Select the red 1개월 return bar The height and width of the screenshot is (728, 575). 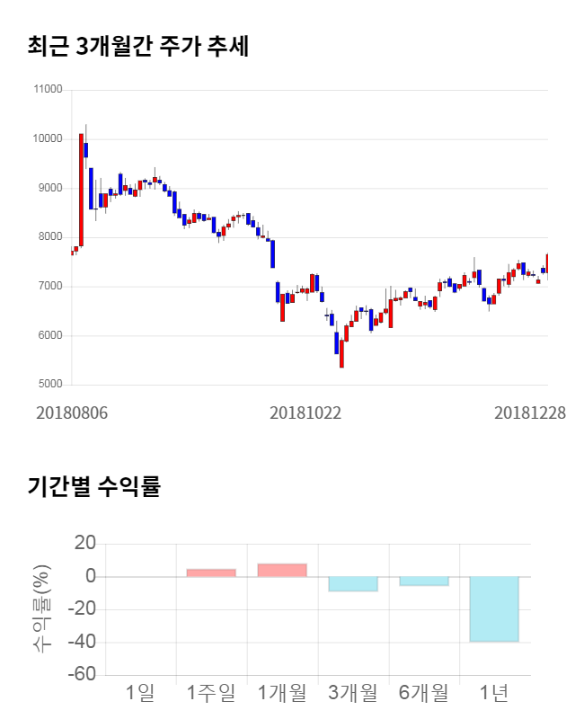click(x=282, y=570)
